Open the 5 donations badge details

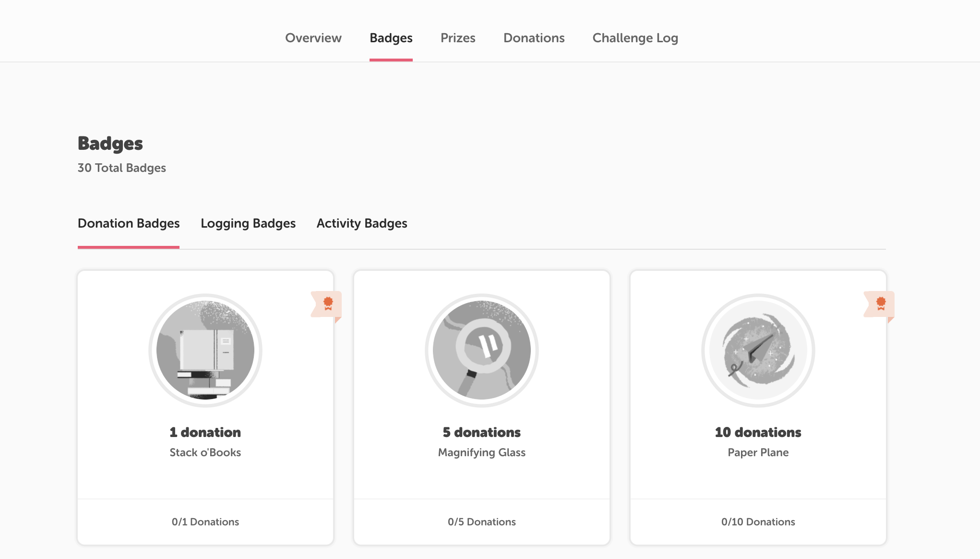(x=481, y=432)
